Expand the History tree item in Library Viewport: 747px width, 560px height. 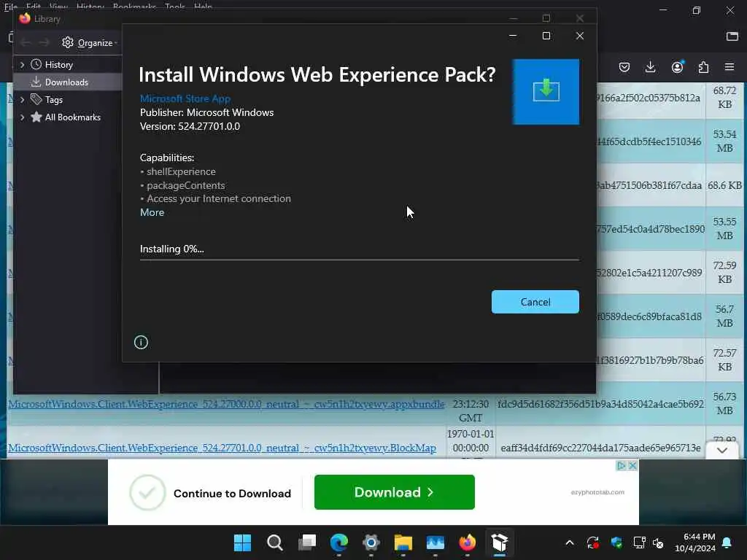click(x=22, y=65)
